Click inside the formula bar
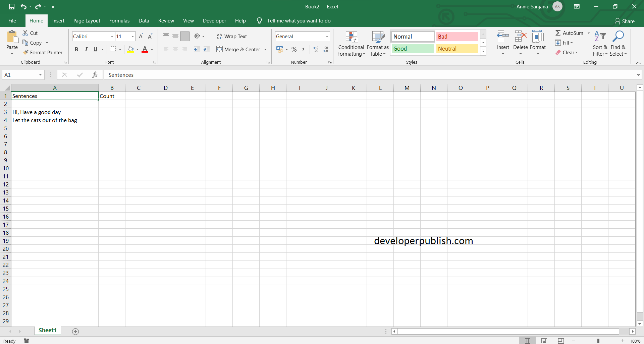Image resolution: width=644 pixels, height=344 pixels. pyautogui.click(x=235, y=75)
